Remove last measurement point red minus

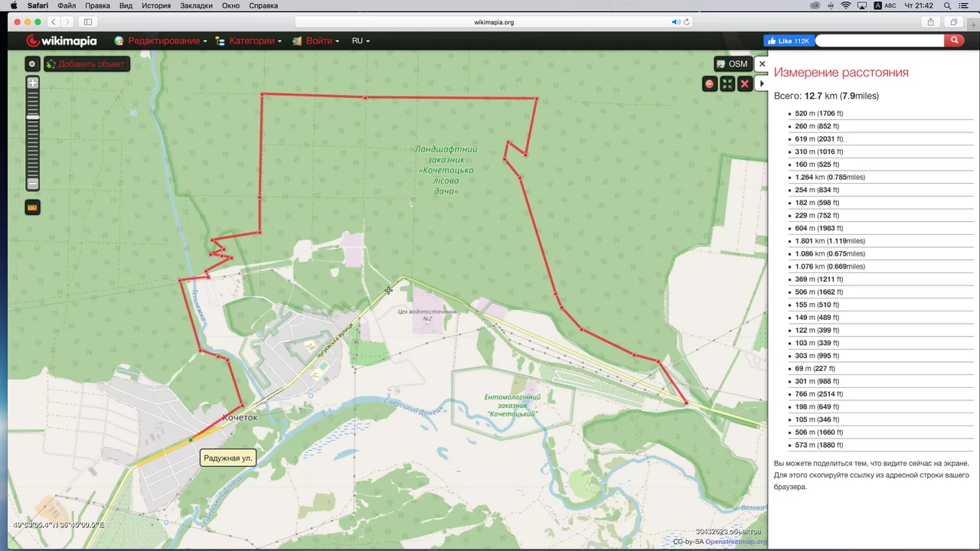pyautogui.click(x=710, y=83)
